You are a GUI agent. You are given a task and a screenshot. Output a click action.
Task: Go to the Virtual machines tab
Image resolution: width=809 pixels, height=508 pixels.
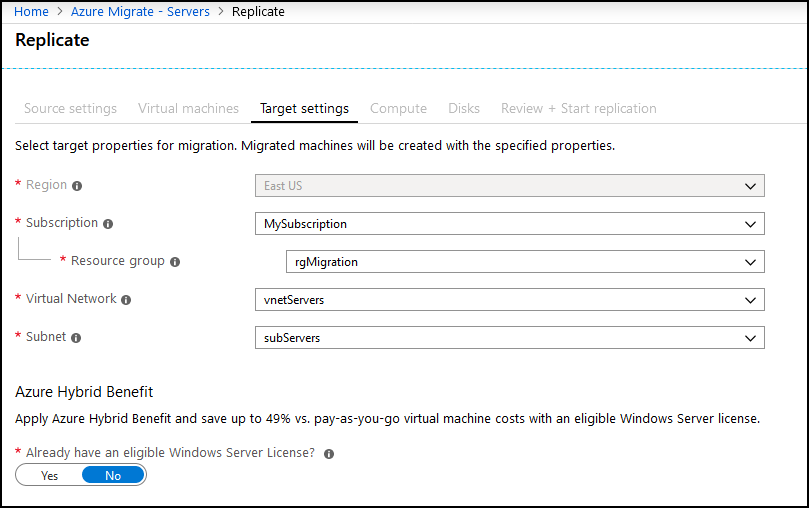click(188, 108)
